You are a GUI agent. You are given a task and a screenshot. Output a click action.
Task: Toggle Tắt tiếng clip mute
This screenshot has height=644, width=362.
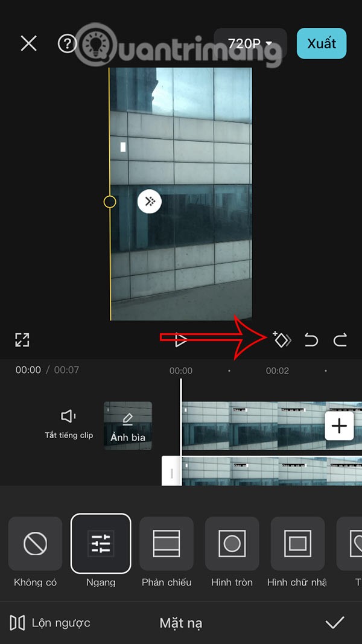69,424
